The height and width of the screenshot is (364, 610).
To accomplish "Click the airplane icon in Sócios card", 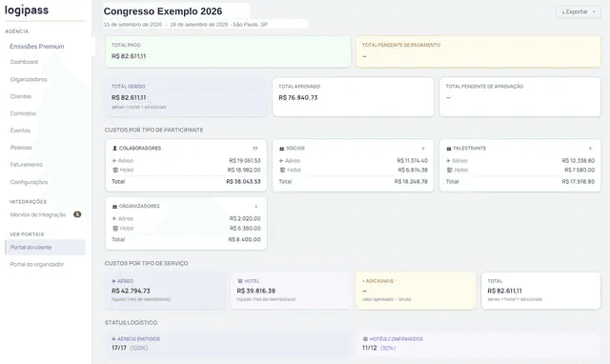I will (281, 161).
